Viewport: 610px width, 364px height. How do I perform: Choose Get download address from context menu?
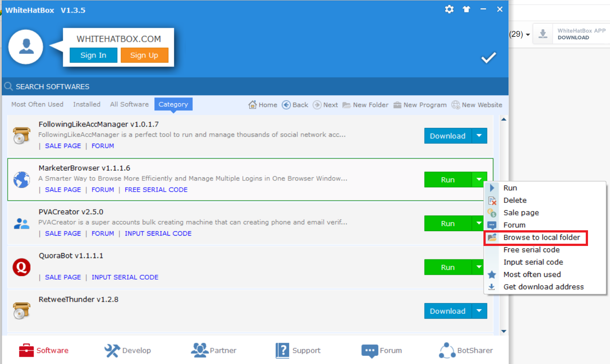tap(543, 287)
